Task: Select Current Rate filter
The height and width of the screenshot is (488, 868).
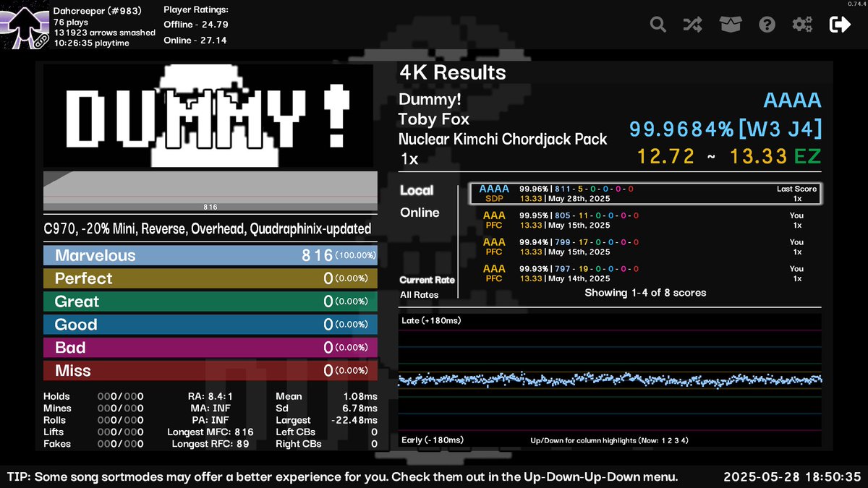Action: tap(427, 280)
